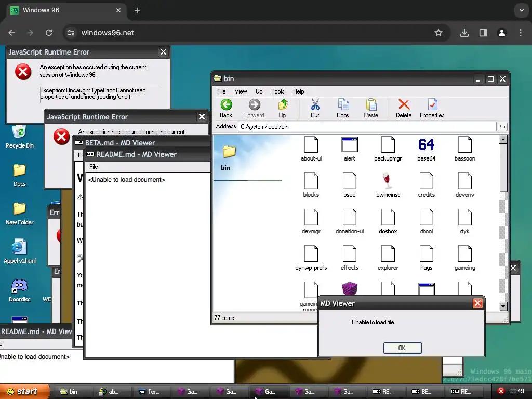The height and width of the screenshot is (399, 532).
Task: Close the MD Viewer error dialog
Action: point(477,303)
